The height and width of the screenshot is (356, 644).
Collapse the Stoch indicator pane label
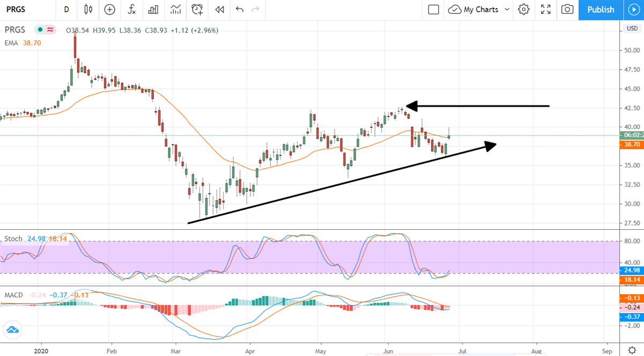click(13, 239)
